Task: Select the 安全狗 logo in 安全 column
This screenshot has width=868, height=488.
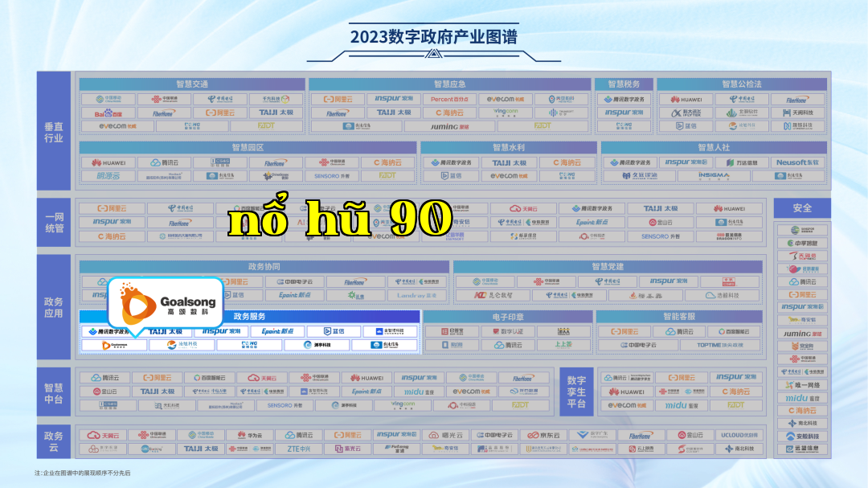Action: pyautogui.click(x=802, y=347)
